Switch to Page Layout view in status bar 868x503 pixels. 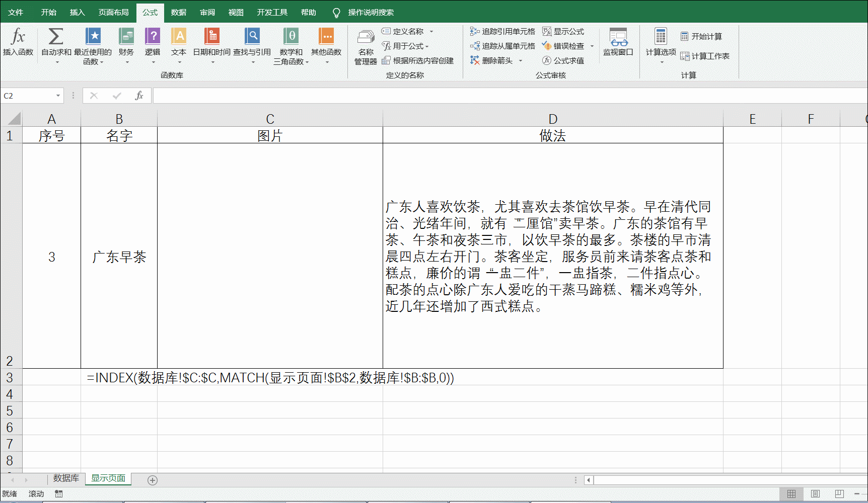tap(815, 494)
